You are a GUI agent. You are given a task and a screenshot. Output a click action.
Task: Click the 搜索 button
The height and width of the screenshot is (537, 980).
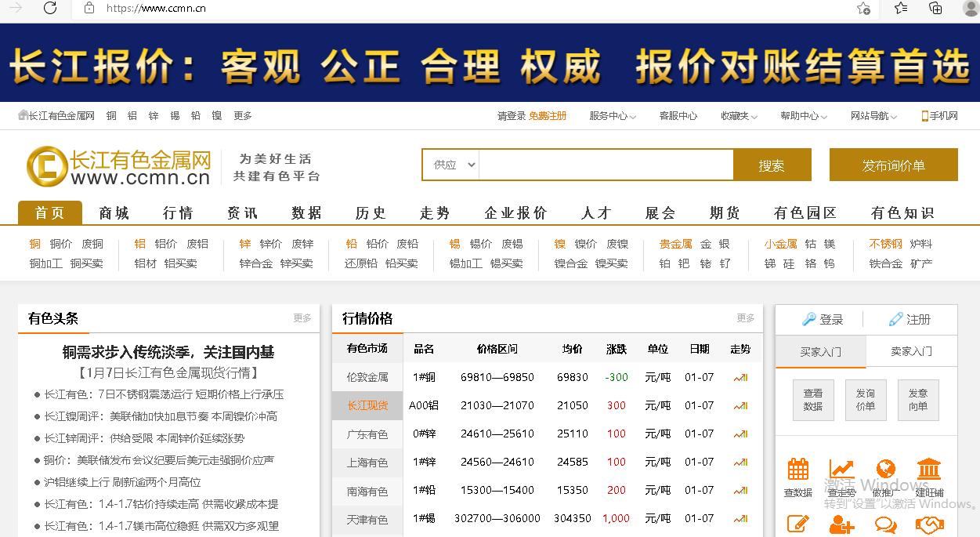pos(772,165)
